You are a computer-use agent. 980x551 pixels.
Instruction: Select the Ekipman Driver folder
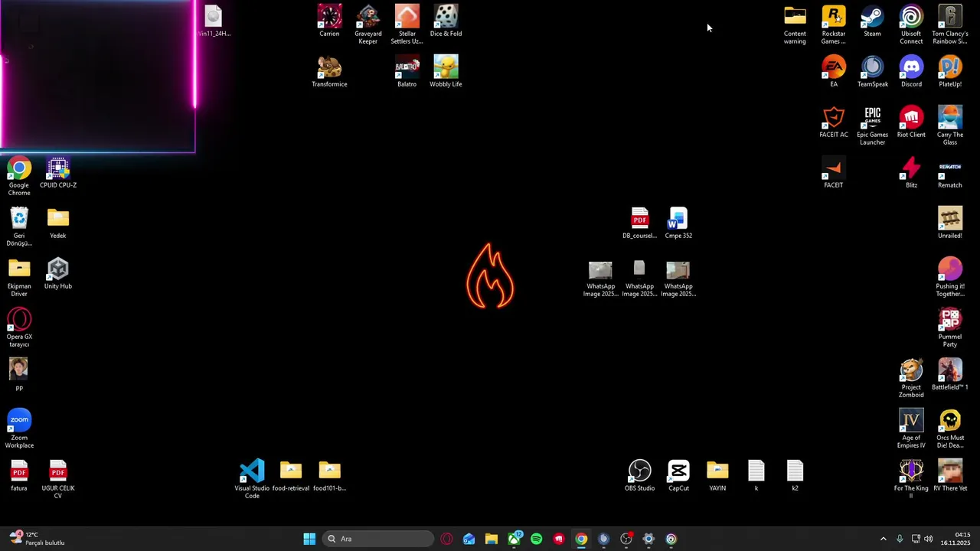pos(19,277)
